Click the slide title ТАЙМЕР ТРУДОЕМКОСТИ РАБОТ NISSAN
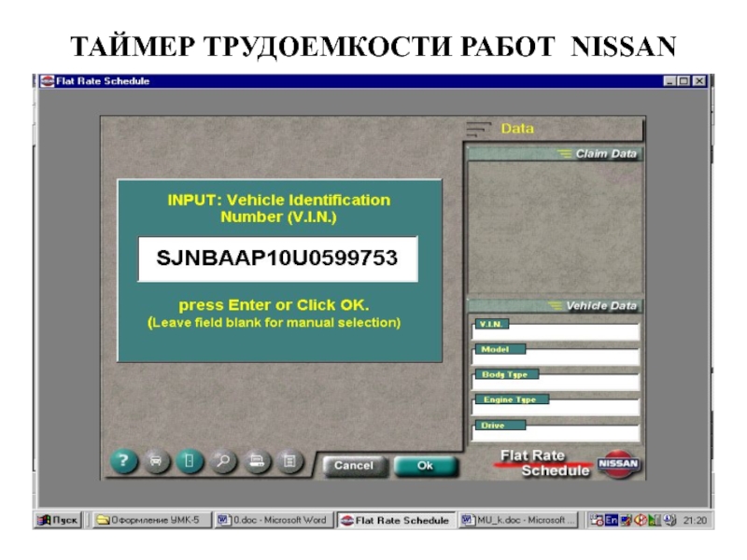The image size is (747, 560). [x=373, y=47]
